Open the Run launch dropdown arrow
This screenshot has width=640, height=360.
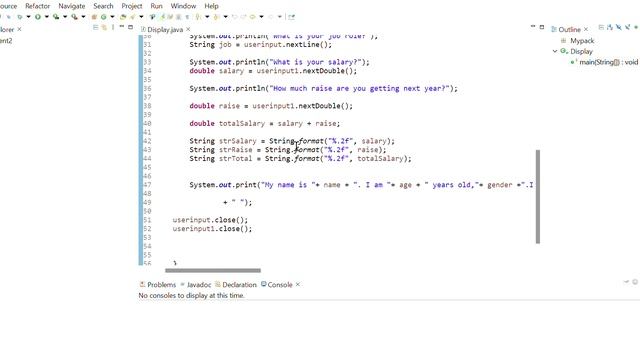[x=47, y=17]
